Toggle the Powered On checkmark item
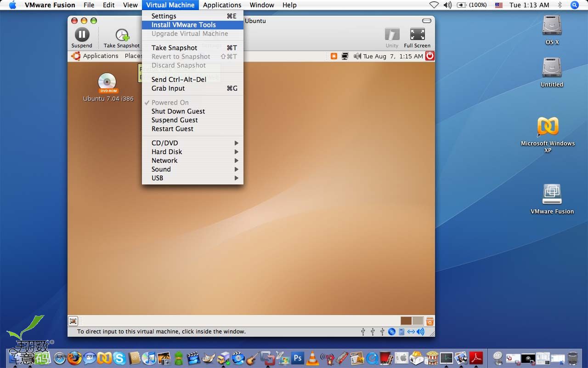This screenshot has height=368, width=588. point(192,103)
